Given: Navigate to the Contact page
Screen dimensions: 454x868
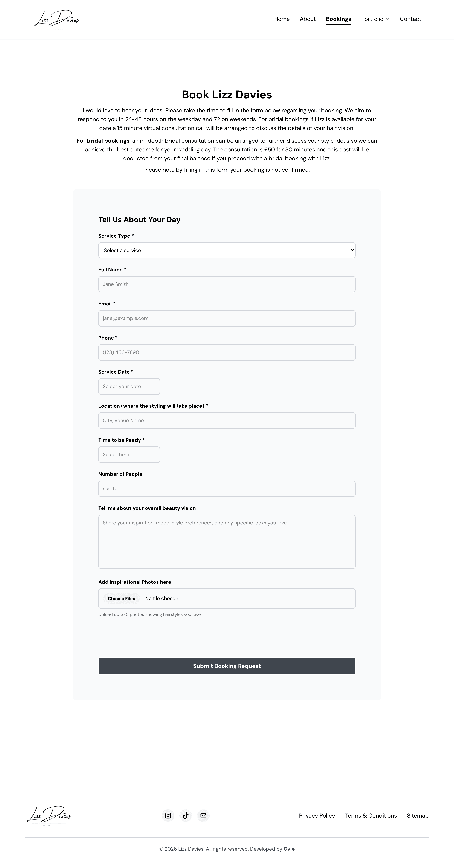Looking at the screenshot, I should 410,19.
